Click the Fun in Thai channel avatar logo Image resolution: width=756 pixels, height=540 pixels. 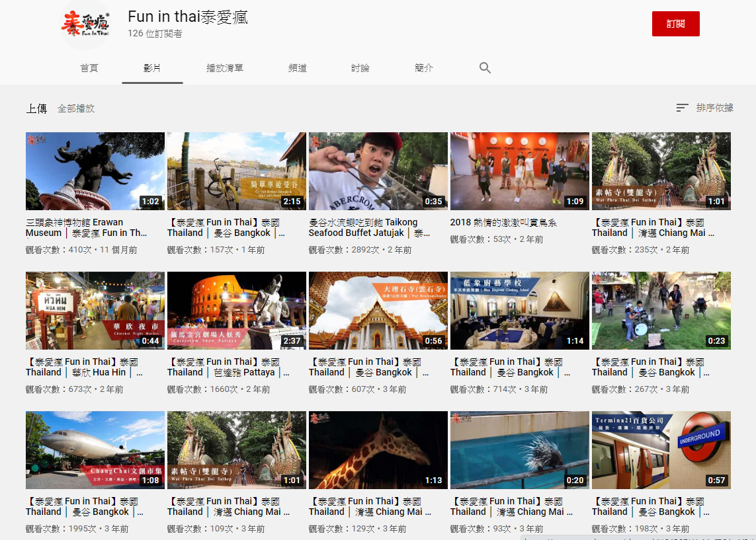(x=85, y=25)
